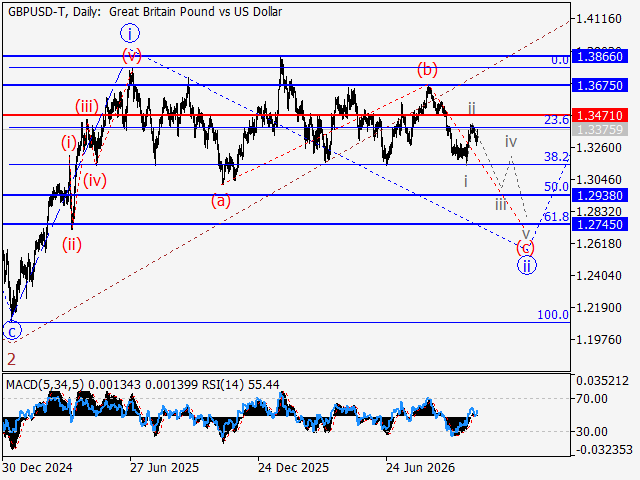The image size is (640, 480).
Task: Select the blue price label 1.29380
Action: tap(600, 196)
